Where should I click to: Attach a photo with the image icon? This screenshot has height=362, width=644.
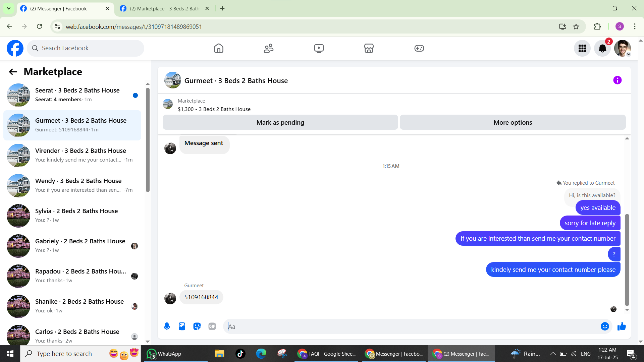point(182,326)
